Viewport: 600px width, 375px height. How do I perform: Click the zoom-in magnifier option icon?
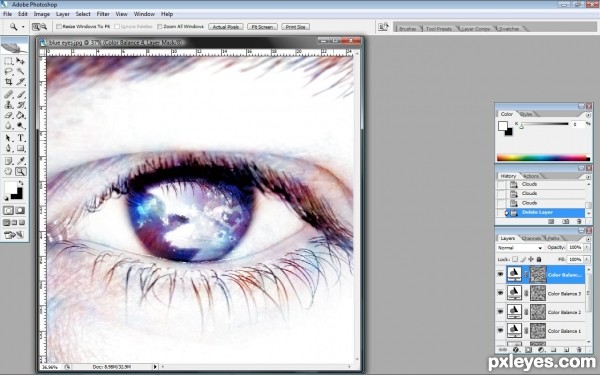point(36,27)
